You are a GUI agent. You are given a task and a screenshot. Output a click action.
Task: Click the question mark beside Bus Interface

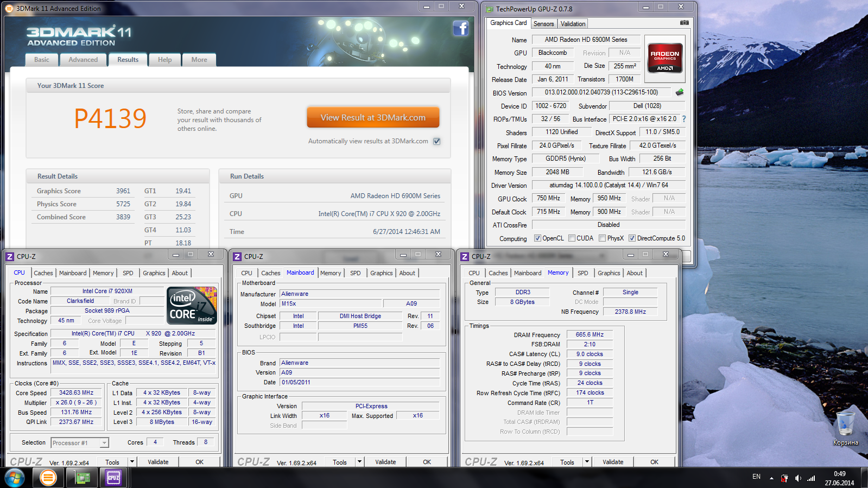(683, 119)
